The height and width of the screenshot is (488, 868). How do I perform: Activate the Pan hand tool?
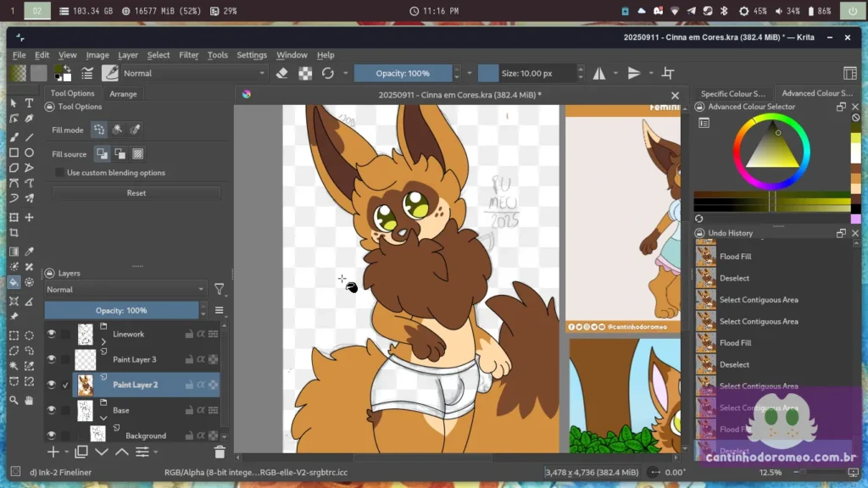click(30, 400)
